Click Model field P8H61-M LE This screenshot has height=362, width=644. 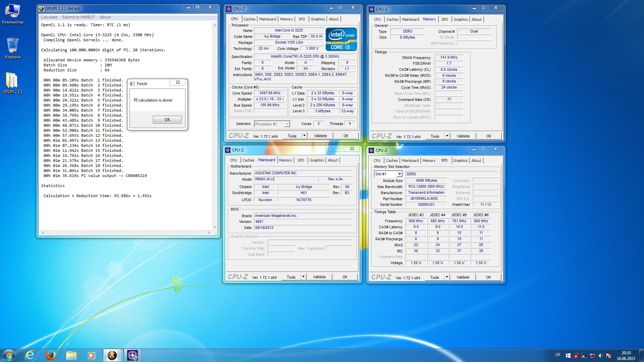(x=285, y=179)
